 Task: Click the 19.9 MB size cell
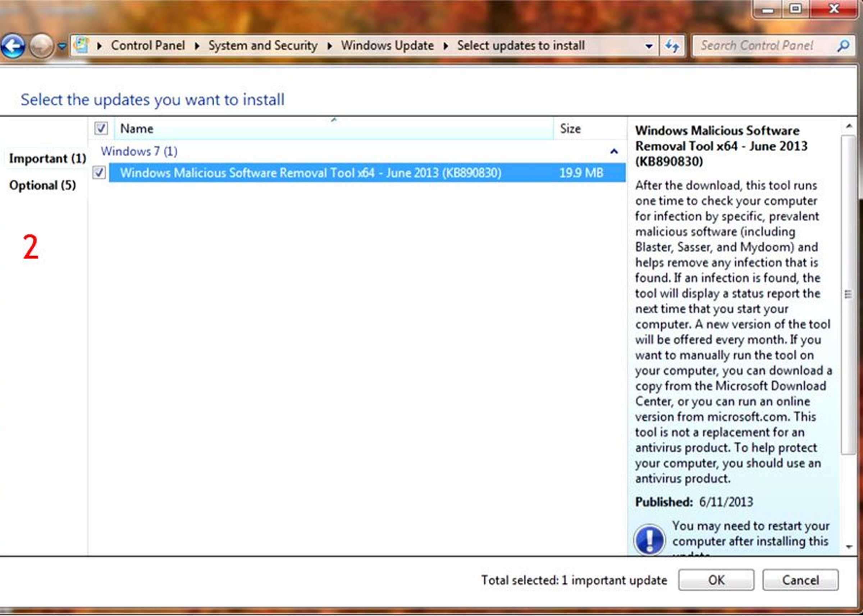(x=581, y=173)
